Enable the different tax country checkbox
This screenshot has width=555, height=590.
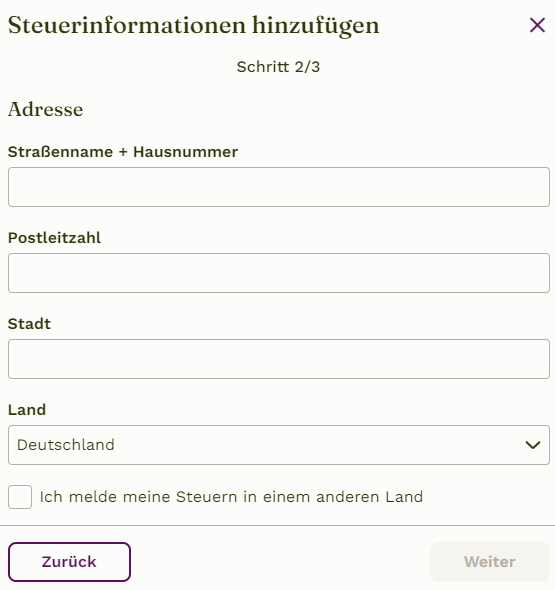tap(20, 497)
